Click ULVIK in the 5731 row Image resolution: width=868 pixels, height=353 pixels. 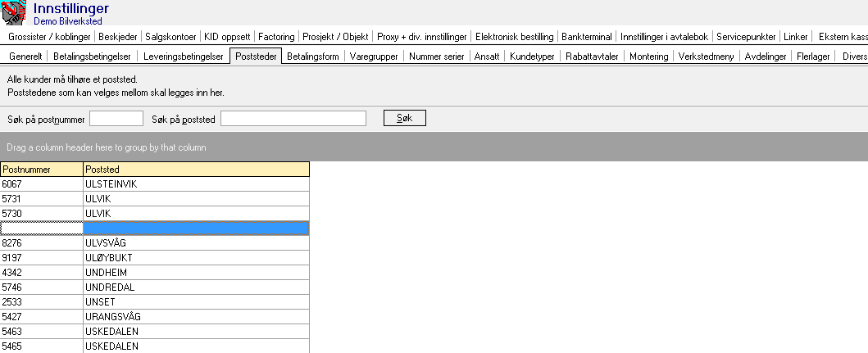tap(197, 199)
